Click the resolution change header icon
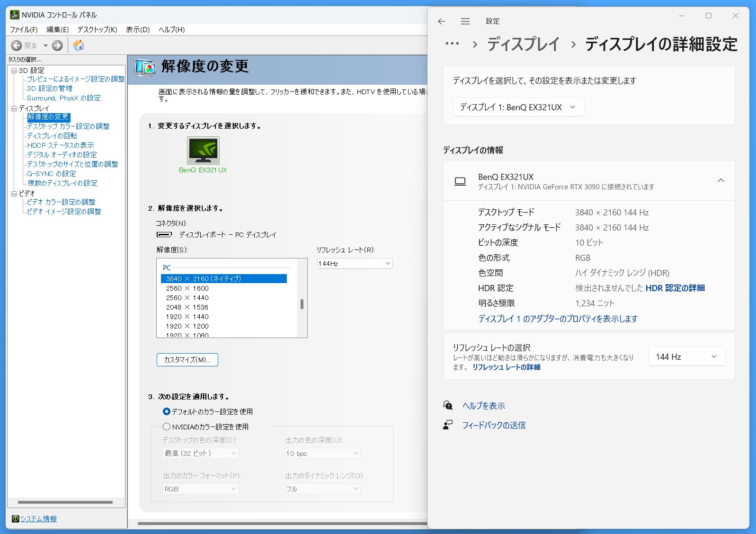756x534 pixels. [145, 68]
